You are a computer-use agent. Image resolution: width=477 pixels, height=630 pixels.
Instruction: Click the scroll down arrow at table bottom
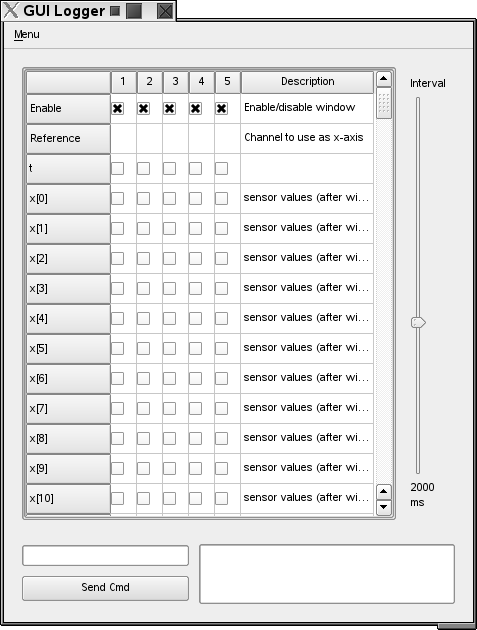tap(383, 507)
